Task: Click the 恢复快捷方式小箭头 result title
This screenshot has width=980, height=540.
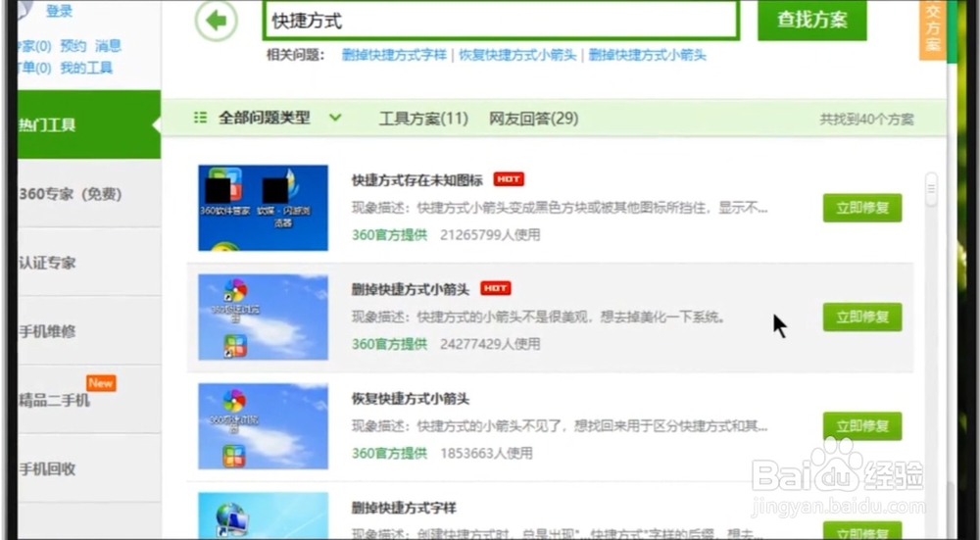Action: (411, 399)
